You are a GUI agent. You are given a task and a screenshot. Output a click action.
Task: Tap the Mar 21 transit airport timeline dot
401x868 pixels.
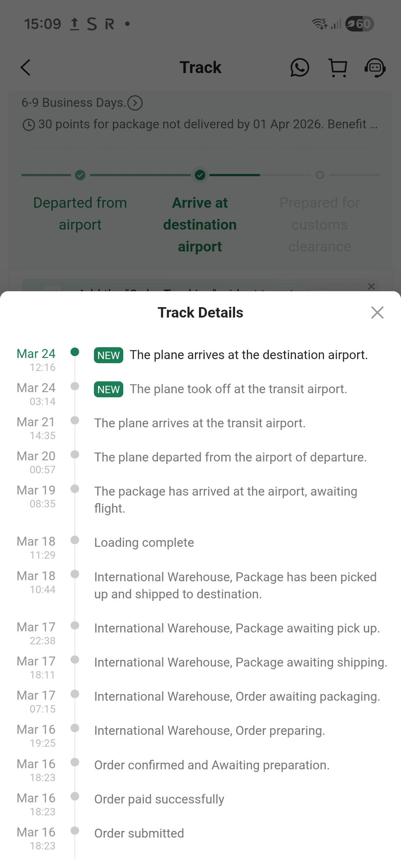click(x=75, y=420)
